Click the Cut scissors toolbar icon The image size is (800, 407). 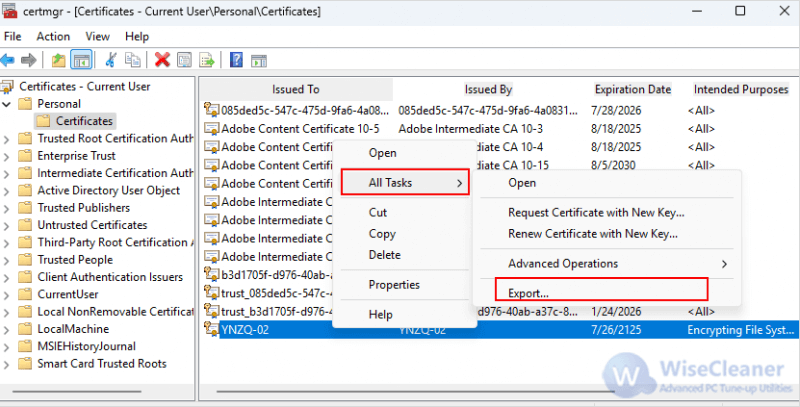111,60
